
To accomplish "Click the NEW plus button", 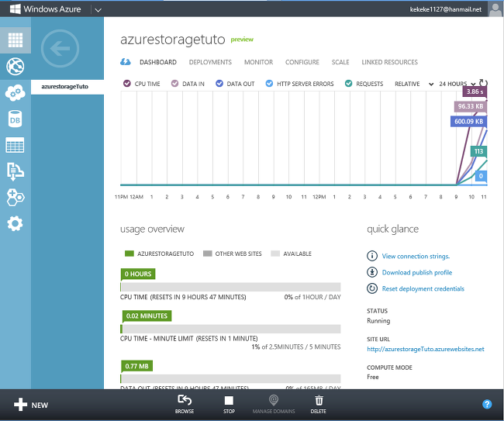I will [x=31, y=405].
